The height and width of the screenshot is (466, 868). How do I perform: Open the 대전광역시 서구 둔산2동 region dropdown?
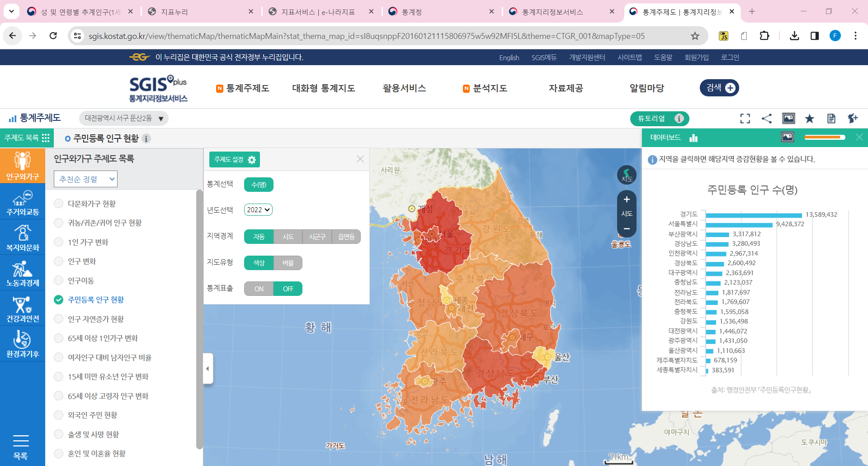(x=123, y=118)
